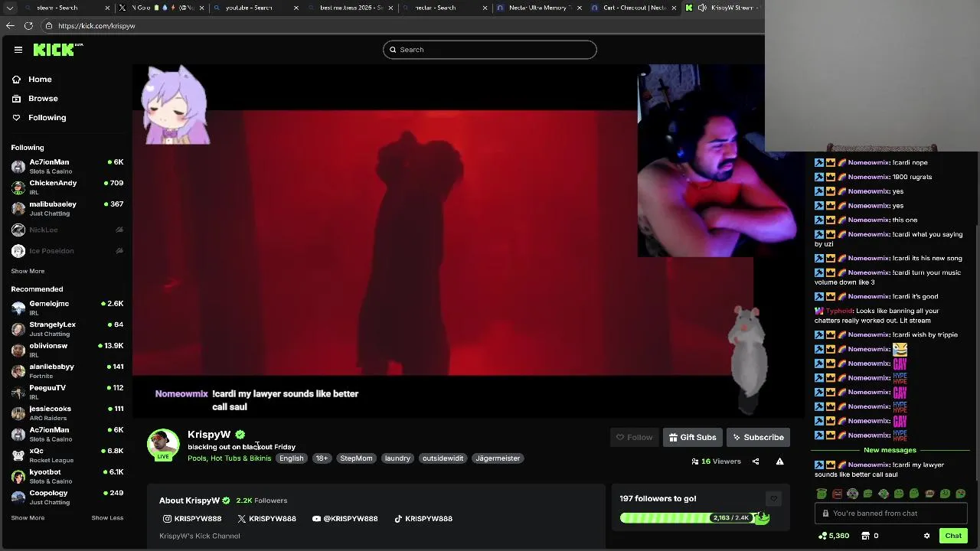Select the first green Pepe emote
980x551 pixels.
point(822,494)
